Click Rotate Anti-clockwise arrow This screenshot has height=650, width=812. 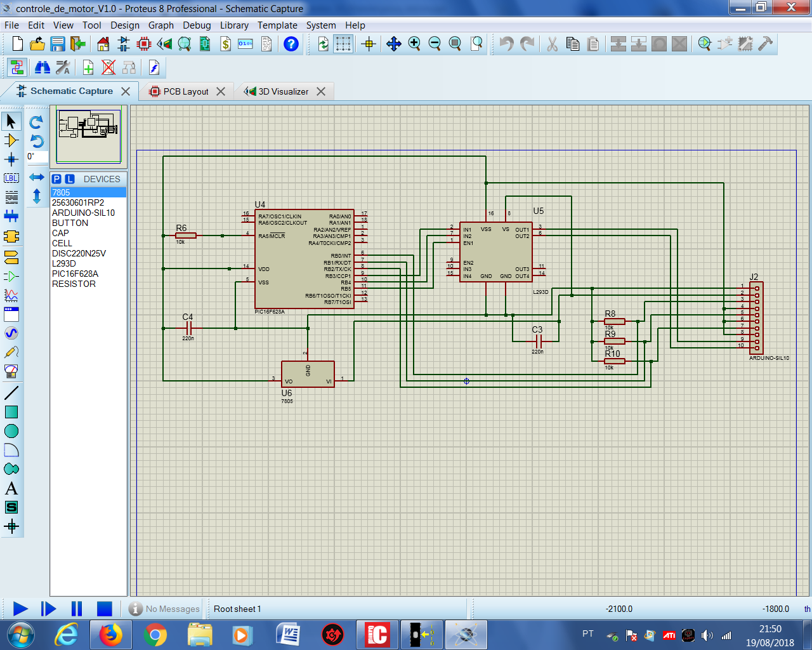(x=36, y=141)
